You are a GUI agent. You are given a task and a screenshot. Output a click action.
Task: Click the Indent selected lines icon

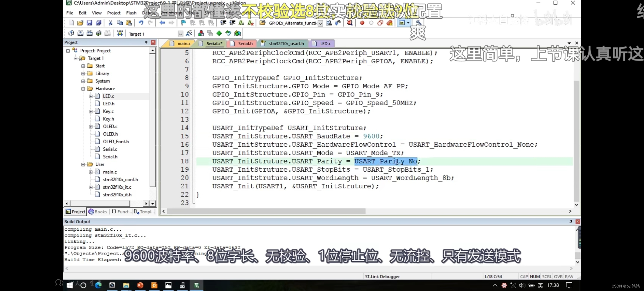click(x=223, y=23)
